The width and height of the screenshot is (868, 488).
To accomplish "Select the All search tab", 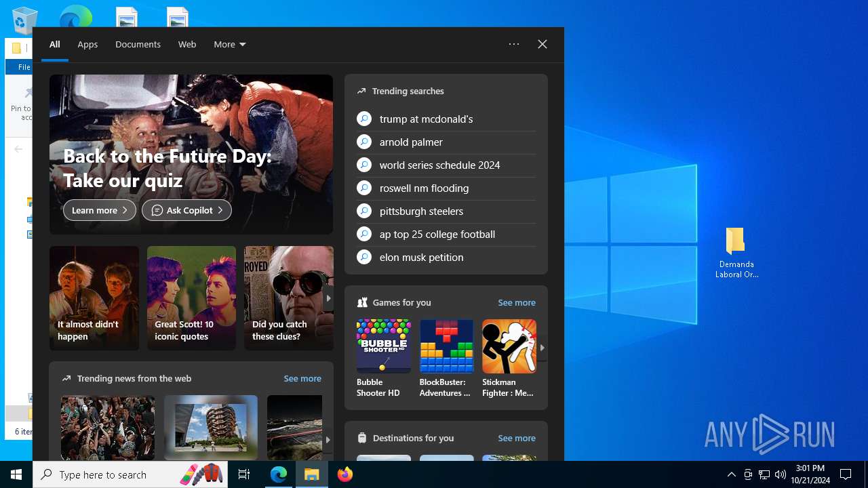I will [x=55, y=44].
